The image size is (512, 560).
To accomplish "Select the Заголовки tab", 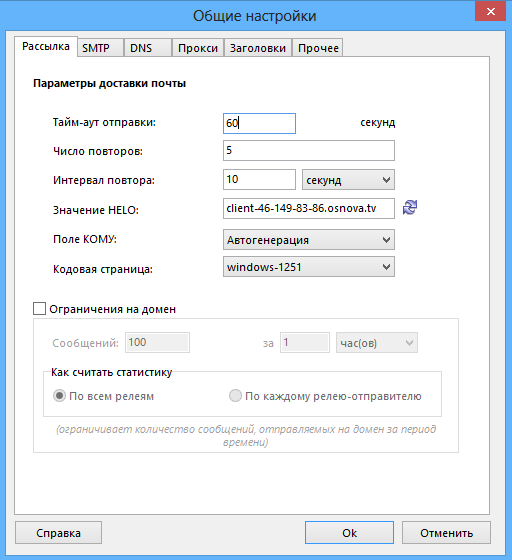I will pos(258,48).
